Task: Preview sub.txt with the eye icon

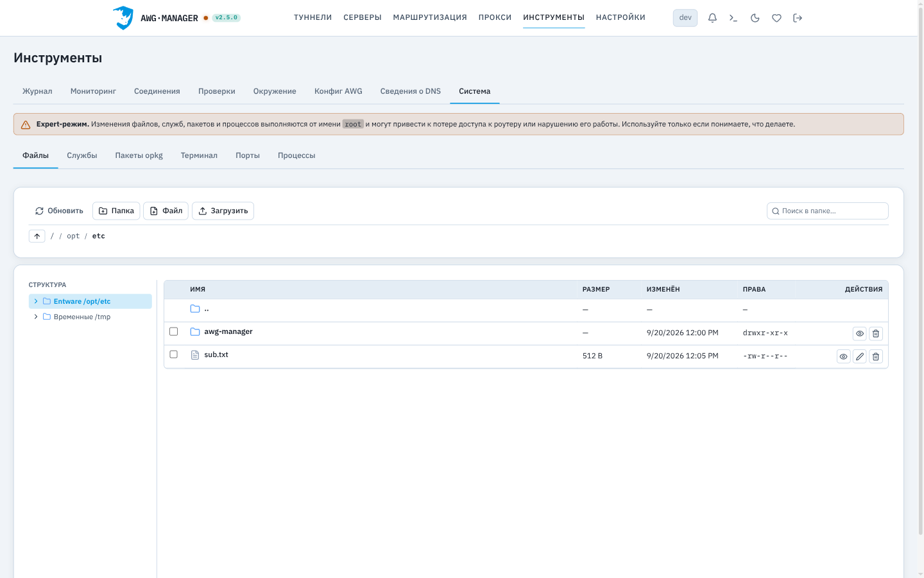Action: point(844,356)
